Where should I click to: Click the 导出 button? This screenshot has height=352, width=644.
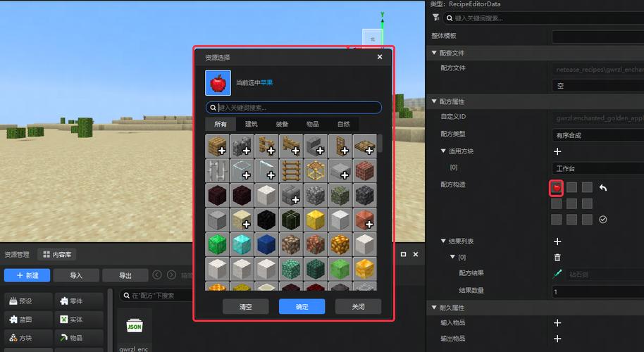(125, 275)
